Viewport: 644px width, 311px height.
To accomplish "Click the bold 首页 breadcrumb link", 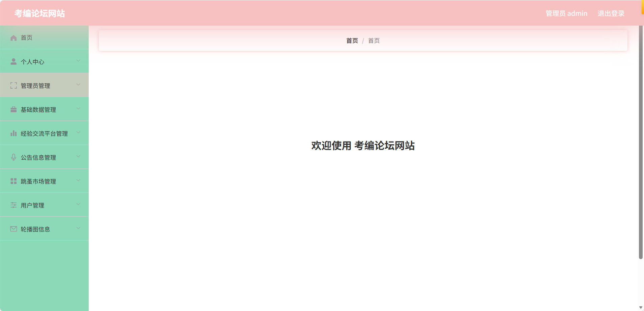I will 352,41.
